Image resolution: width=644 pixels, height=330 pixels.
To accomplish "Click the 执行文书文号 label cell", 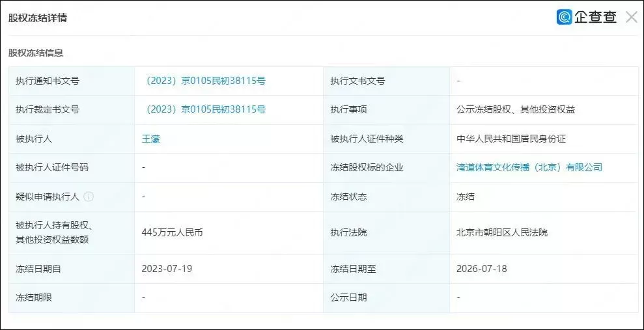I will (387, 81).
